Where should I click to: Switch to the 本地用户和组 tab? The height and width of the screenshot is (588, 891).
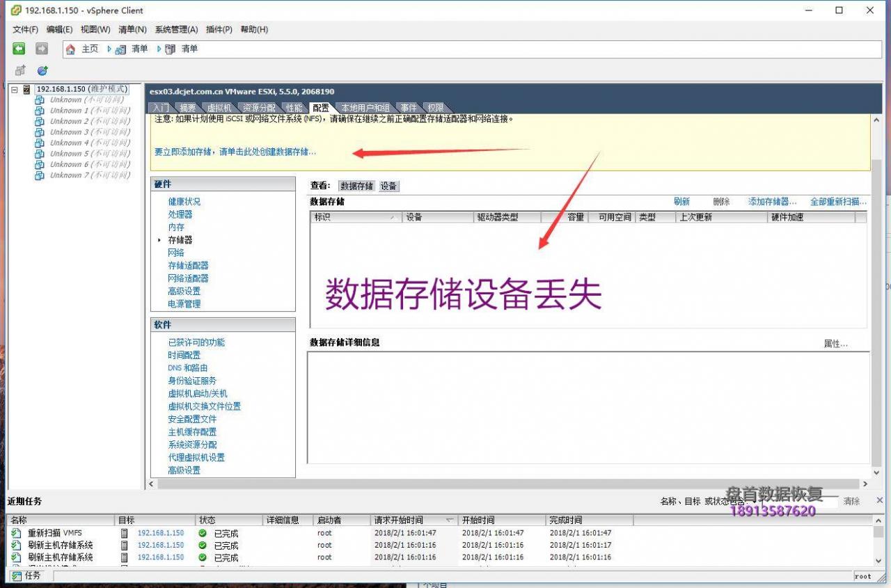click(x=365, y=108)
